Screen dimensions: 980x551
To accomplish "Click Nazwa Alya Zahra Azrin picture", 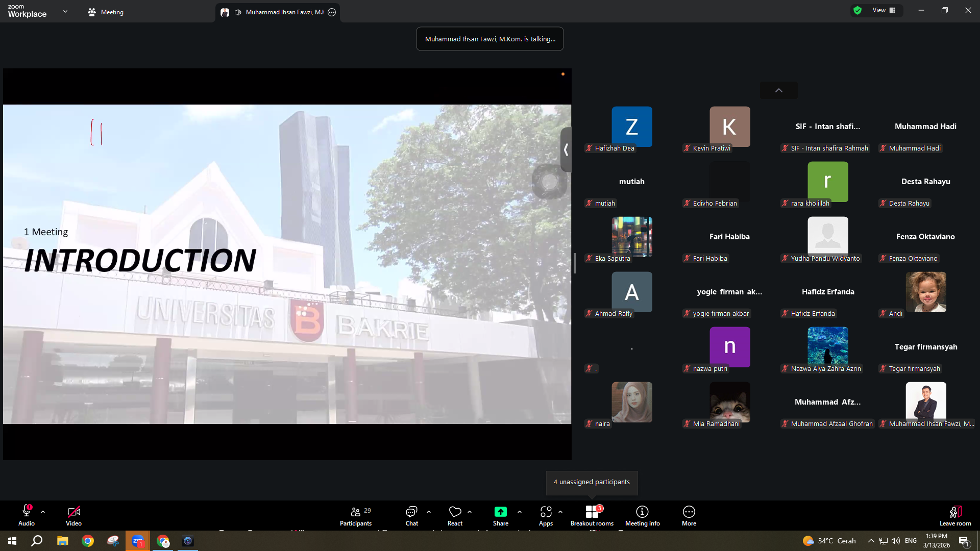I will [828, 347].
